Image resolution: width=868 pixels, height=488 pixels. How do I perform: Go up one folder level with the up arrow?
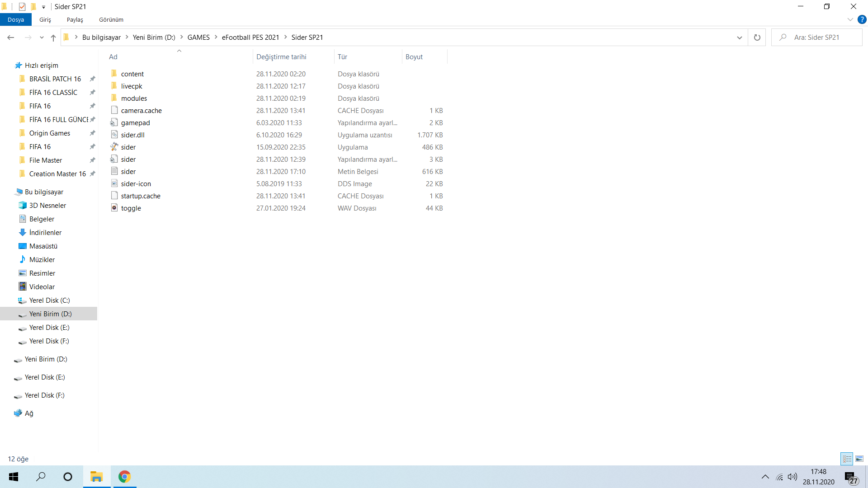(53, 38)
